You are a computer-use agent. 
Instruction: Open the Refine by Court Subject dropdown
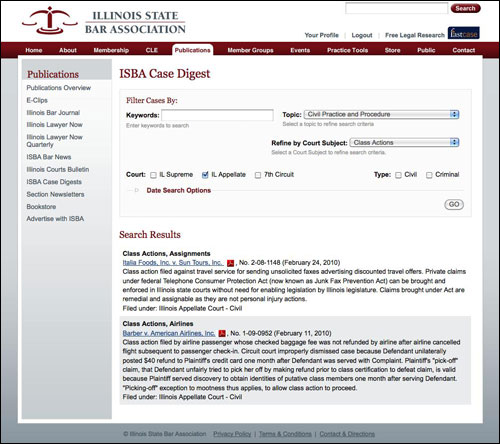point(404,143)
